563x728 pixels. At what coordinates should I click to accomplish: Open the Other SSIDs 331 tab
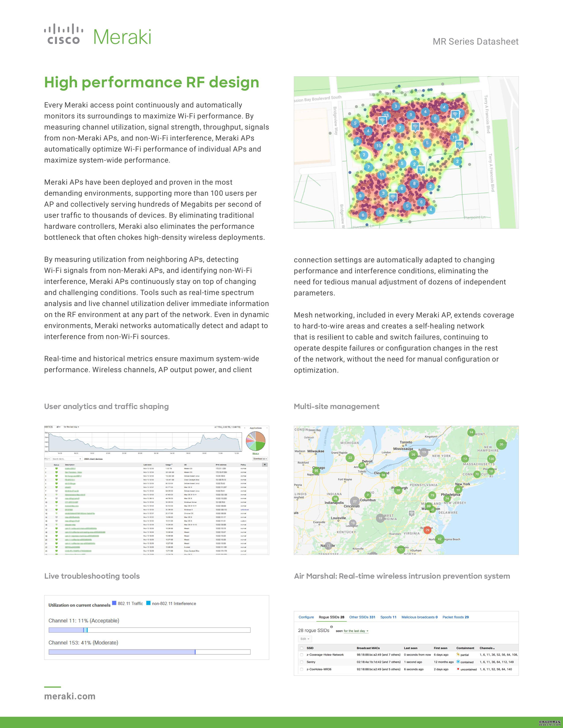362,617
